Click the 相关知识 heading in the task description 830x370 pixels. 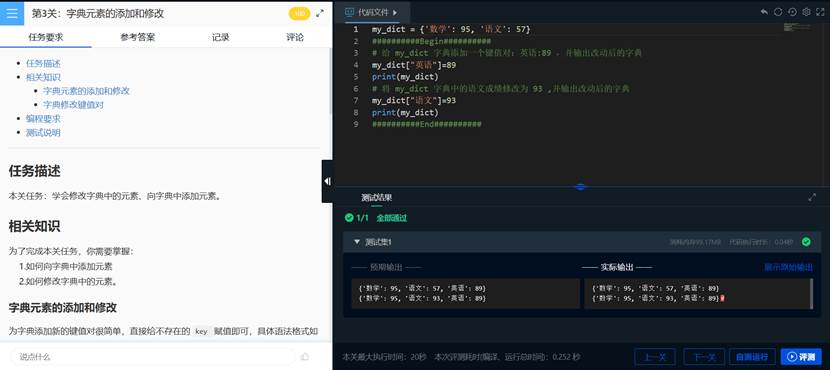click(34, 226)
